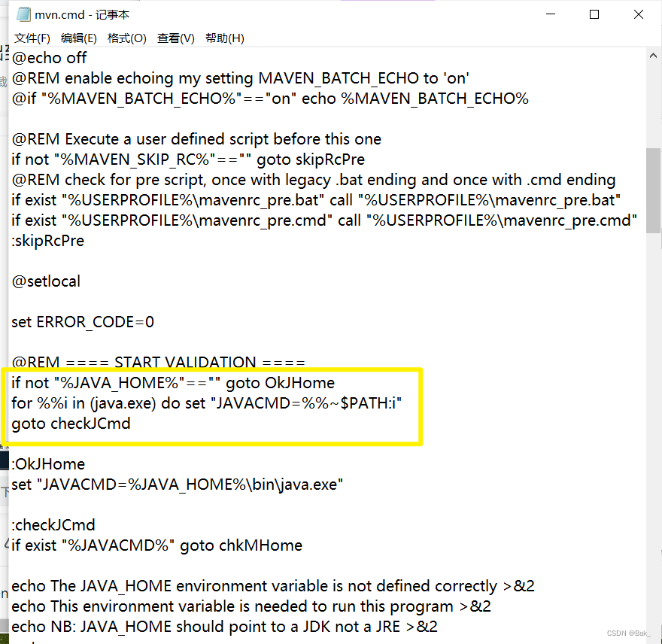The image size is (662, 644).
Task: Close the mvn.cmd Notepad window
Action: pyautogui.click(x=639, y=14)
